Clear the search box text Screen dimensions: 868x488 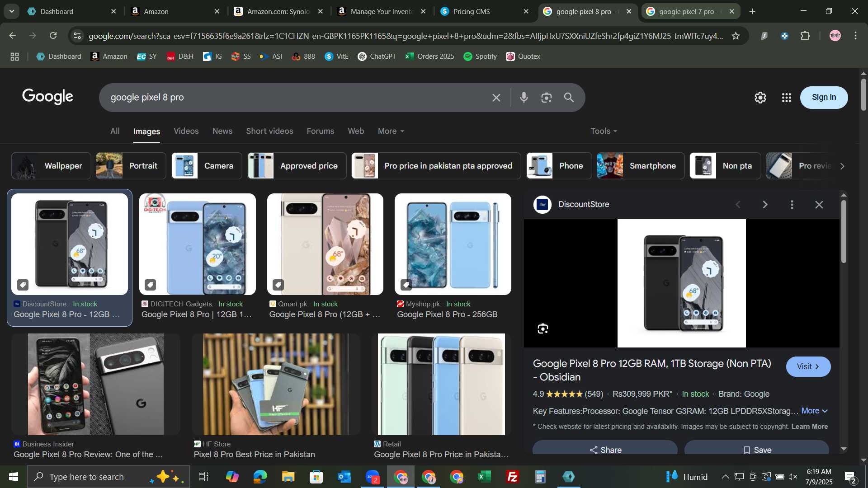tap(496, 98)
